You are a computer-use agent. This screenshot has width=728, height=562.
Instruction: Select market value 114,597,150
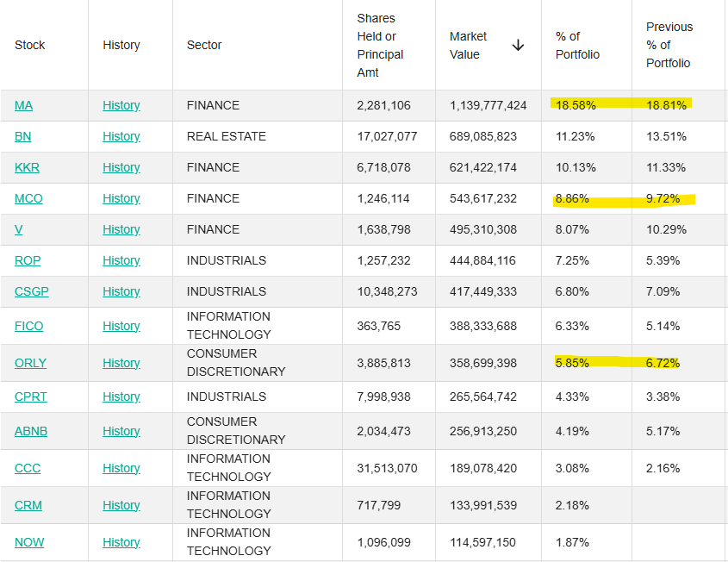(x=482, y=542)
